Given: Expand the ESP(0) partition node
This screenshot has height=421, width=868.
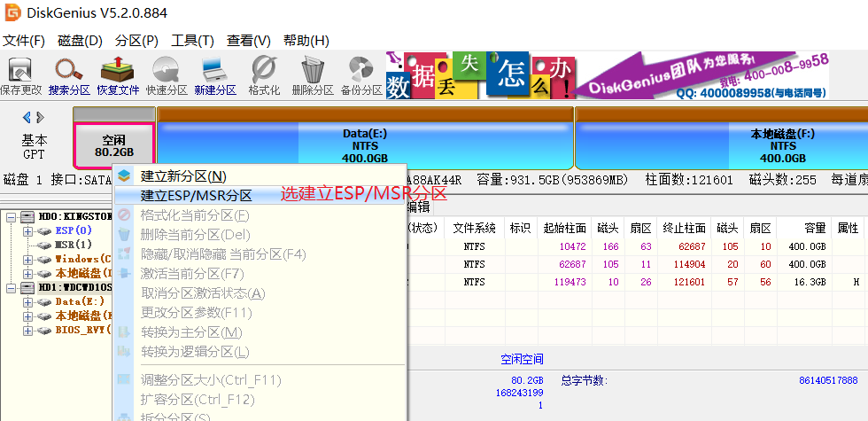Looking at the screenshot, I should pos(27,231).
